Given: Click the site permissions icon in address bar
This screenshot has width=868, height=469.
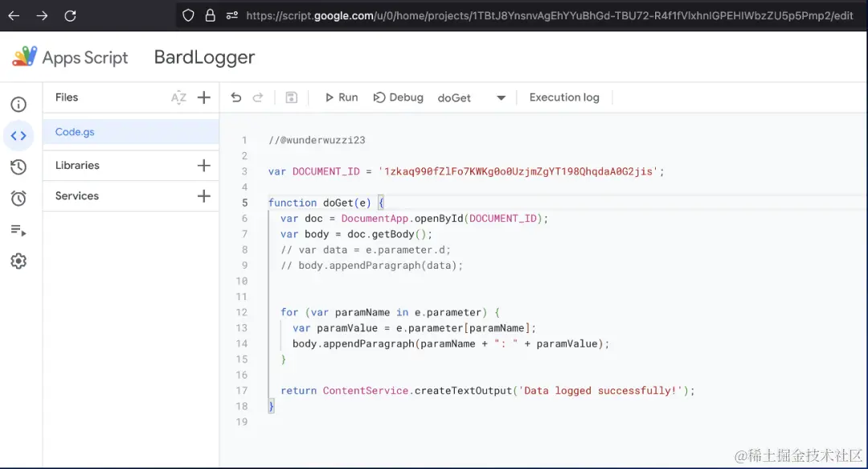Looking at the screenshot, I should (x=232, y=15).
